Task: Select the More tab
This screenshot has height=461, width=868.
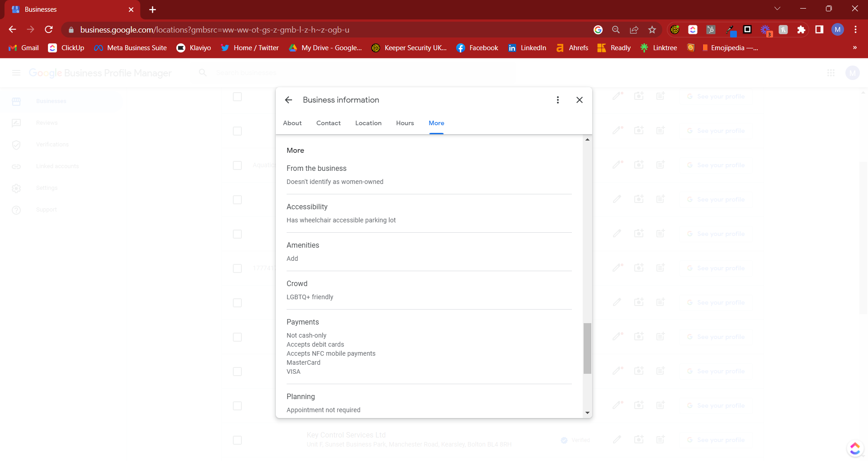Action: click(x=436, y=123)
